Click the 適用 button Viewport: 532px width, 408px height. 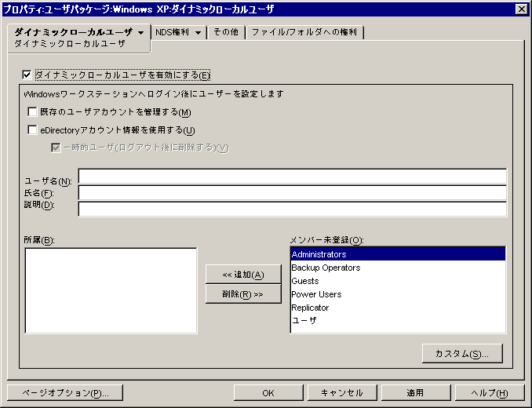click(x=416, y=393)
